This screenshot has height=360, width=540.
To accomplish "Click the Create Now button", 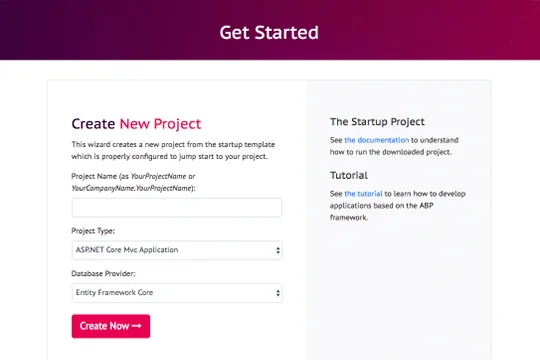I will point(111,326).
